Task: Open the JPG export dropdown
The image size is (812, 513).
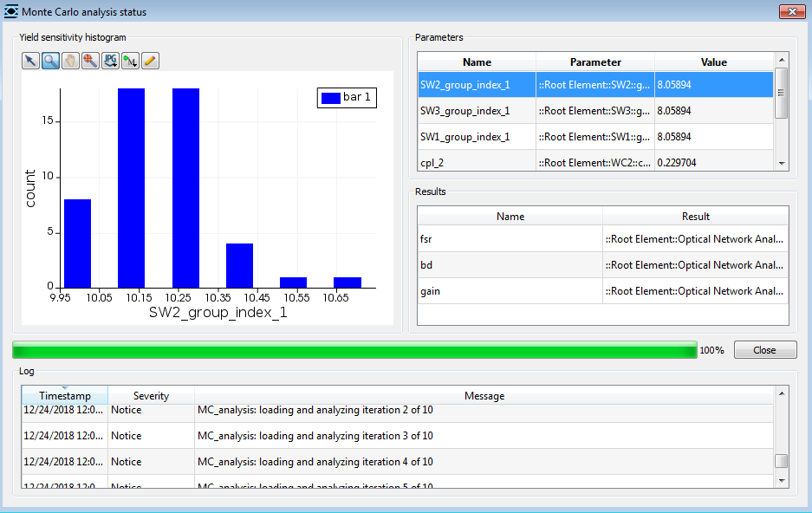Action: (x=110, y=61)
